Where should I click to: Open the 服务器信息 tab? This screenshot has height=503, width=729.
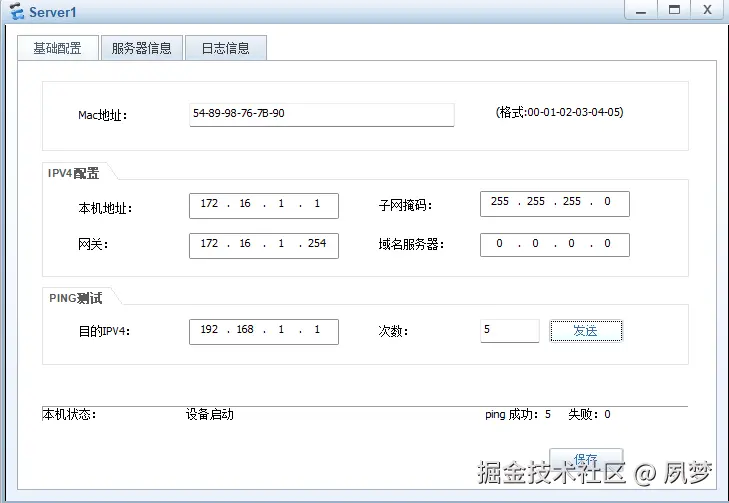tap(142, 48)
